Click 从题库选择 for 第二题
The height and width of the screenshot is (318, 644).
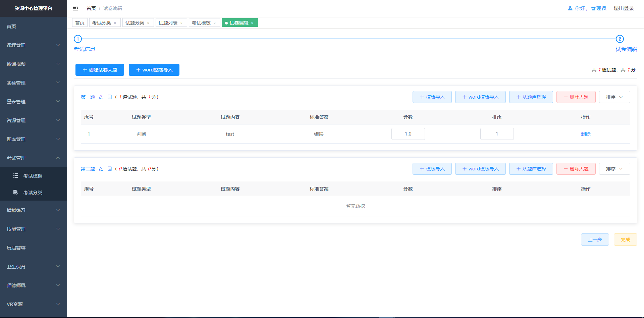(531, 169)
